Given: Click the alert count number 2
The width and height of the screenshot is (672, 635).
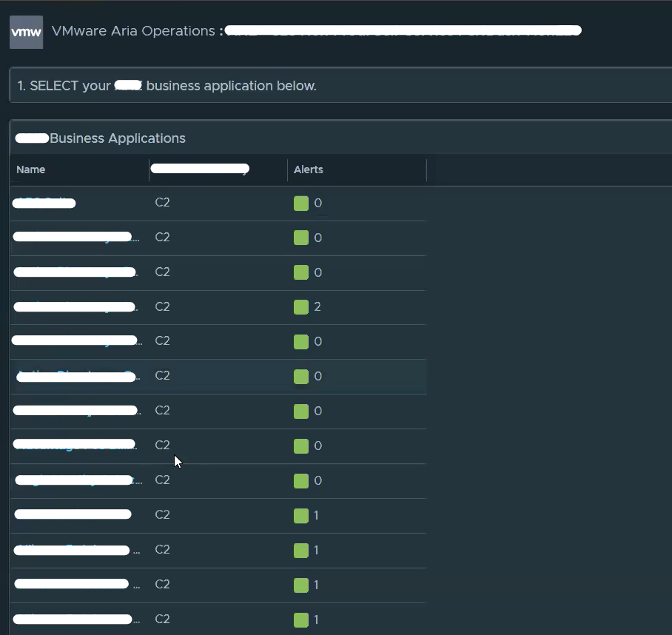Looking at the screenshot, I should click(x=317, y=307).
